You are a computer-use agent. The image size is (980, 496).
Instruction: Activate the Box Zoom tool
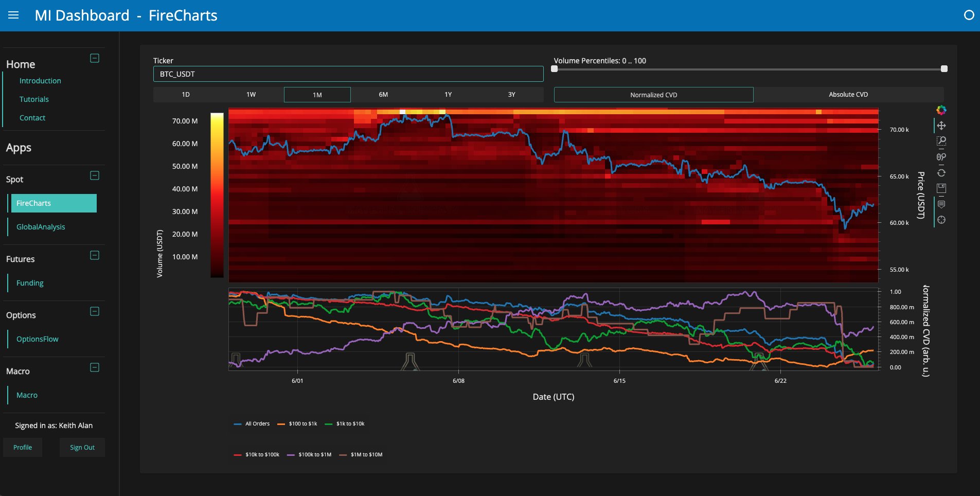point(941,141)
